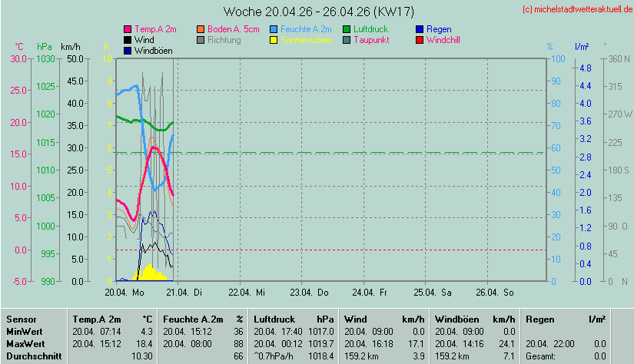Select the Windchill legend label
This screenshot has width=634, height=364.
pyautogui.click(x=443, y=39)
